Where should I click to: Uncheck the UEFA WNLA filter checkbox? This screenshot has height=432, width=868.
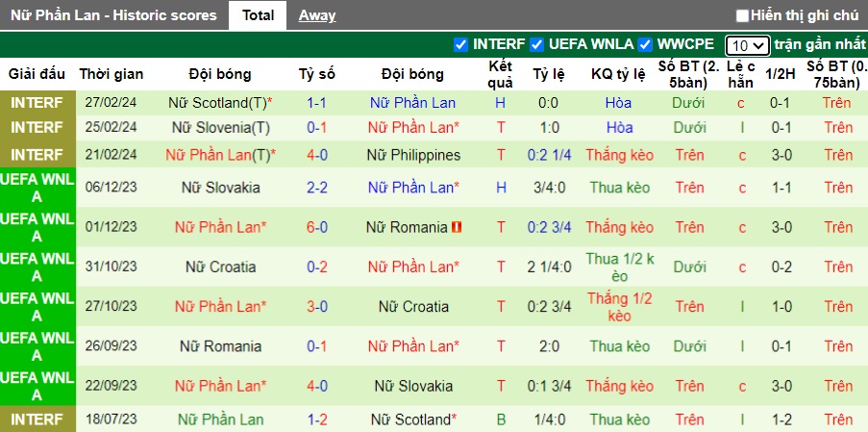(535, 44)
